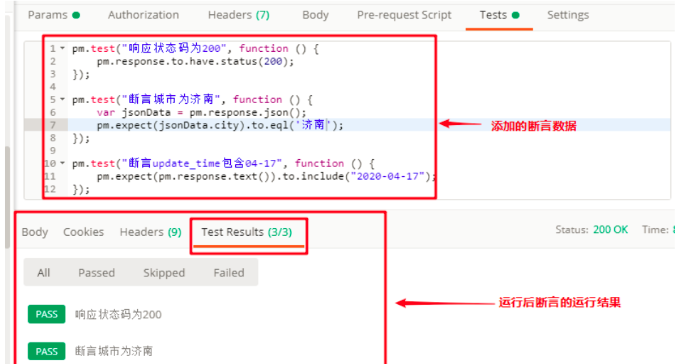
Task: Open the Params request tab
Action: [x=54, y=15]
